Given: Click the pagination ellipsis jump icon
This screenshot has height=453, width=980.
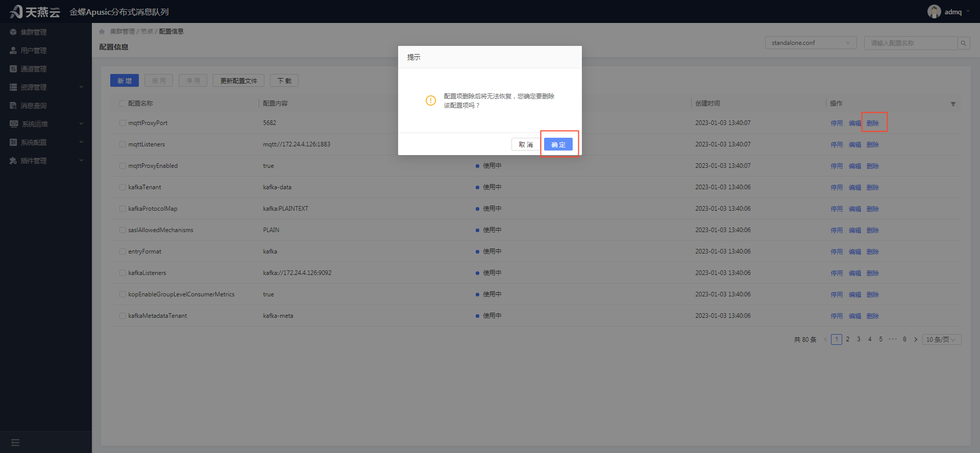Looking at the screenshot, I should coord(893,339).
